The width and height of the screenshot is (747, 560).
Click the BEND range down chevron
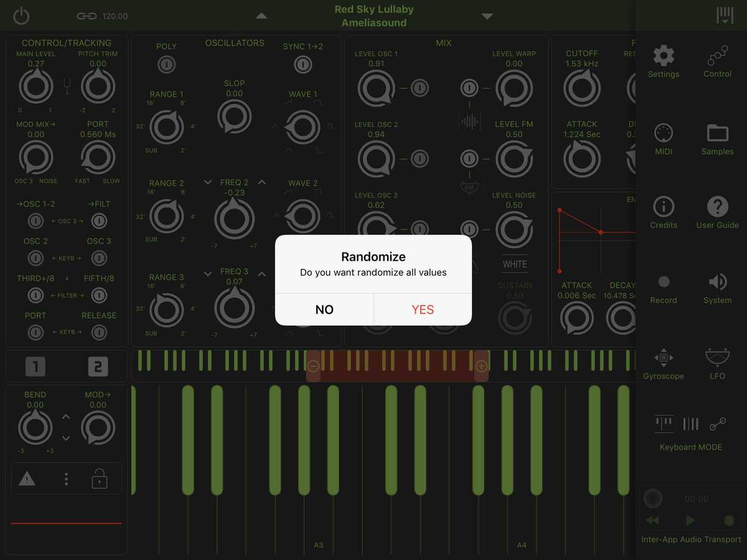click(66, 438)
